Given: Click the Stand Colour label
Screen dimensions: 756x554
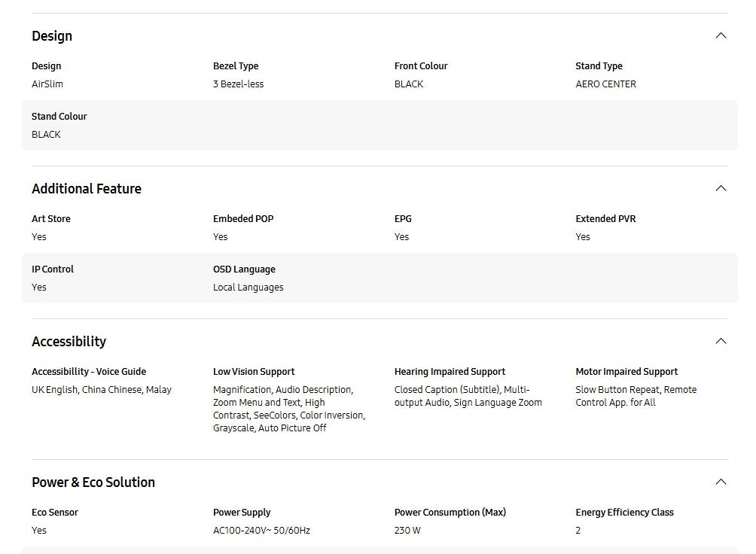Looking at the screenshot, I should 59,117.
